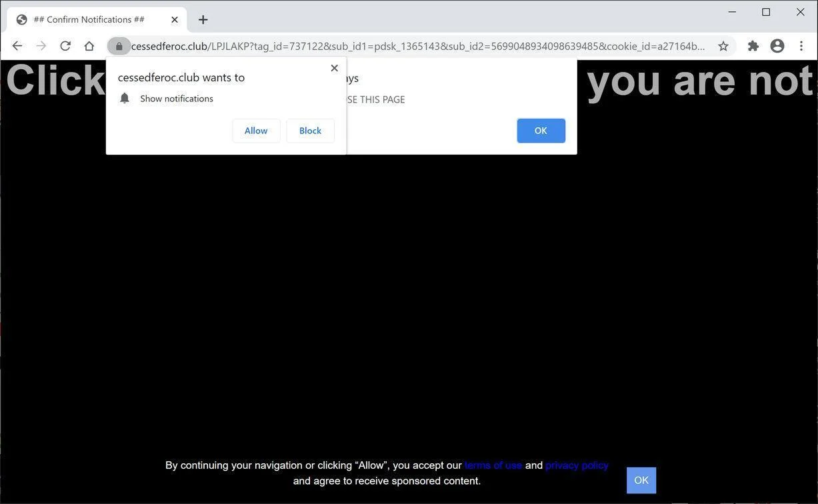The image size is (818, 504).
Task: Click OK button in bottom consent banner
Action: pos(641,480)
